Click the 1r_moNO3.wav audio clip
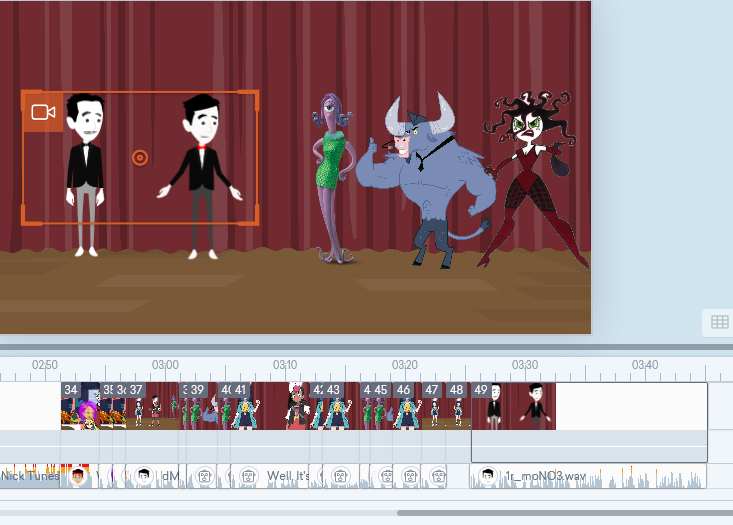This screenshot has height=525, width=733. [x=588, y=476]
